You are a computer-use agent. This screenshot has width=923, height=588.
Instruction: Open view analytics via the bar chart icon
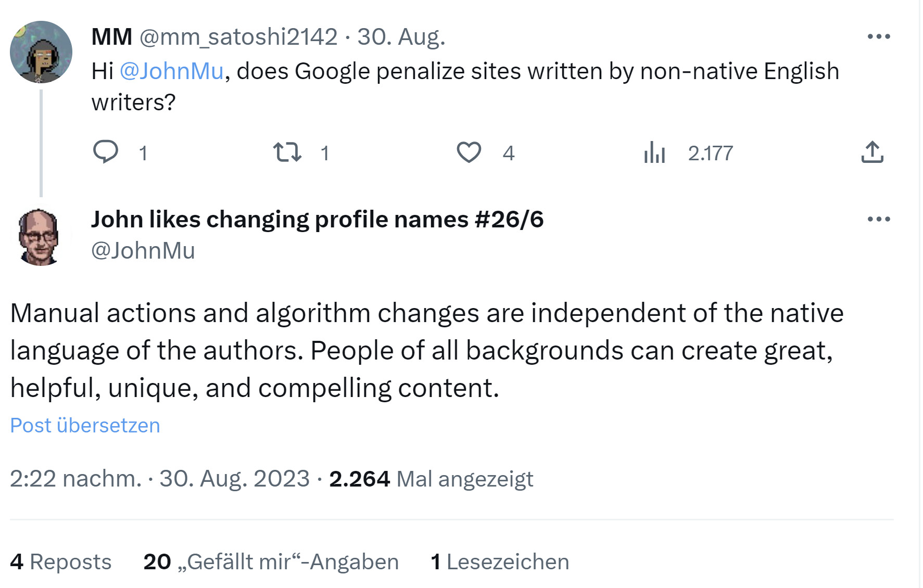[655, 152]
